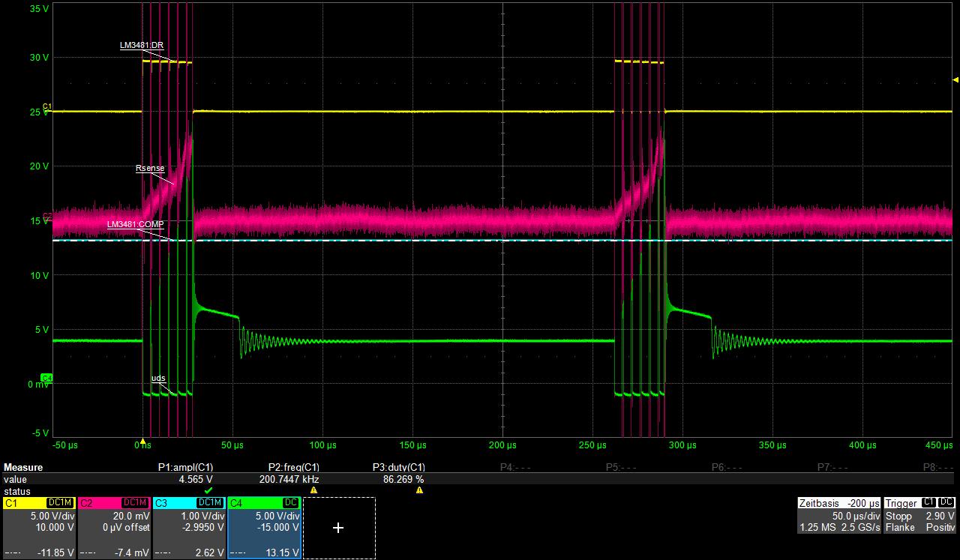Select the LM3481:COMP trace label
This screenshot has width=960, height=560.
coord(135,224)
